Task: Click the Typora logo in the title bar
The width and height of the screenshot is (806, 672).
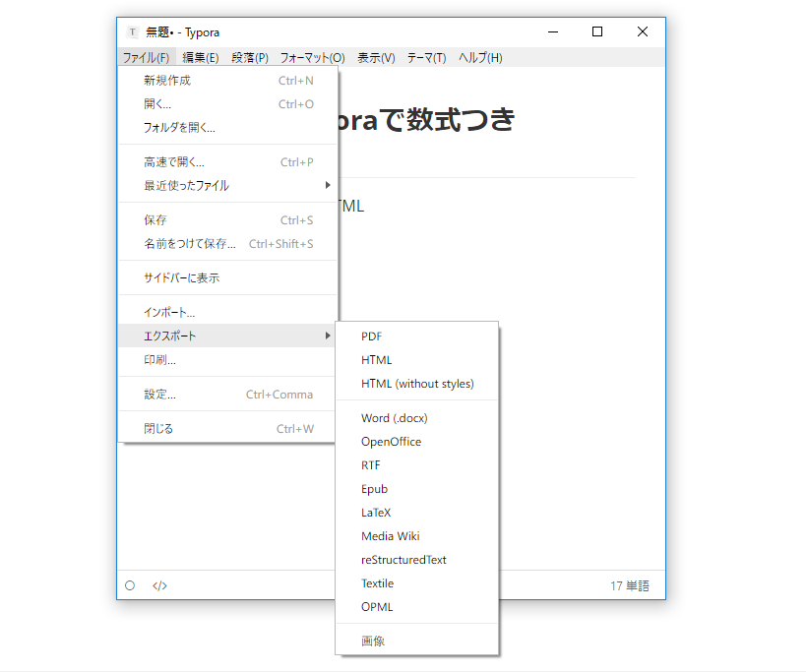Action: (131, 31)
